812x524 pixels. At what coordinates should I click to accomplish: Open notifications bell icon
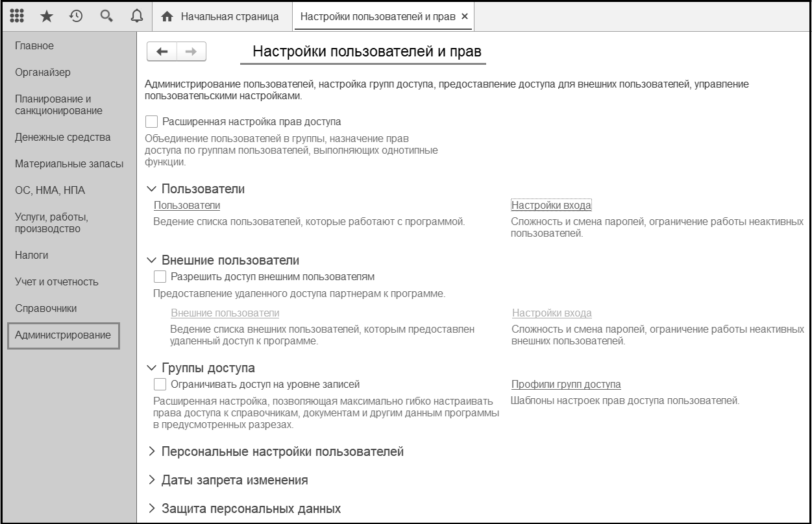(137, 17)
